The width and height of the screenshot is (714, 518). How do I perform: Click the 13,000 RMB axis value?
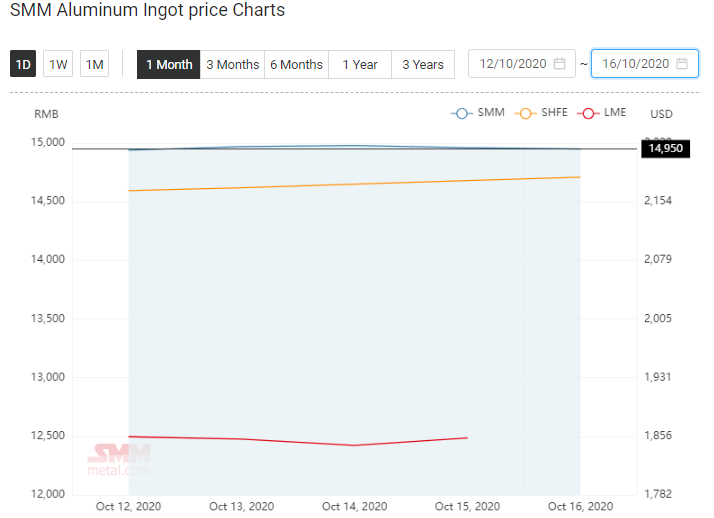pos(48,377)
